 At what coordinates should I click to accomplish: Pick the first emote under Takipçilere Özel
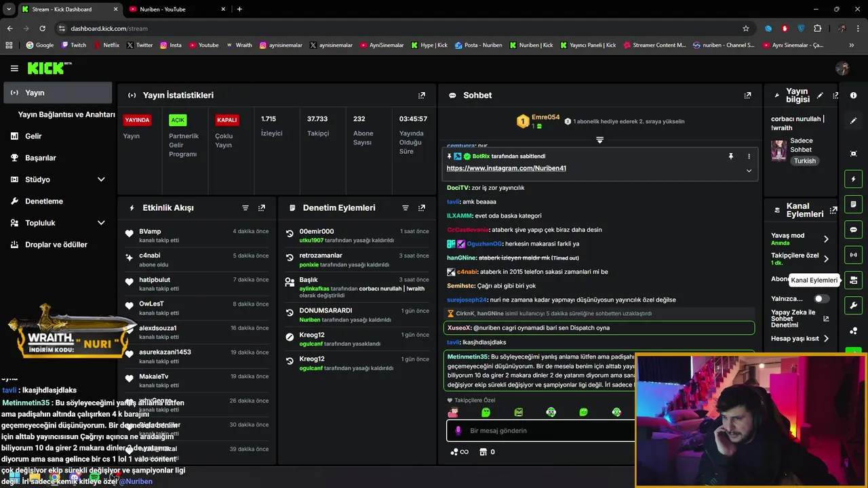tap(453, 412)
